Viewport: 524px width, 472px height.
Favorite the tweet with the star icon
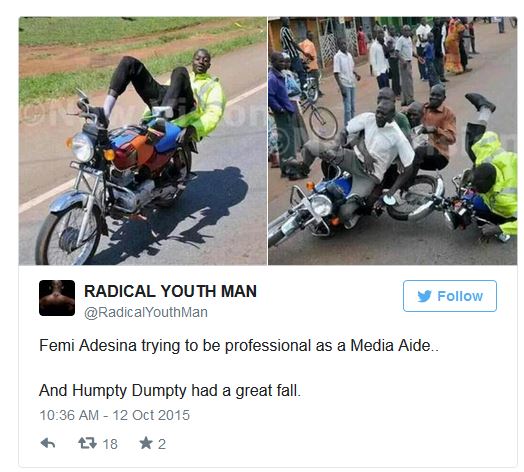tap(146, 443)
